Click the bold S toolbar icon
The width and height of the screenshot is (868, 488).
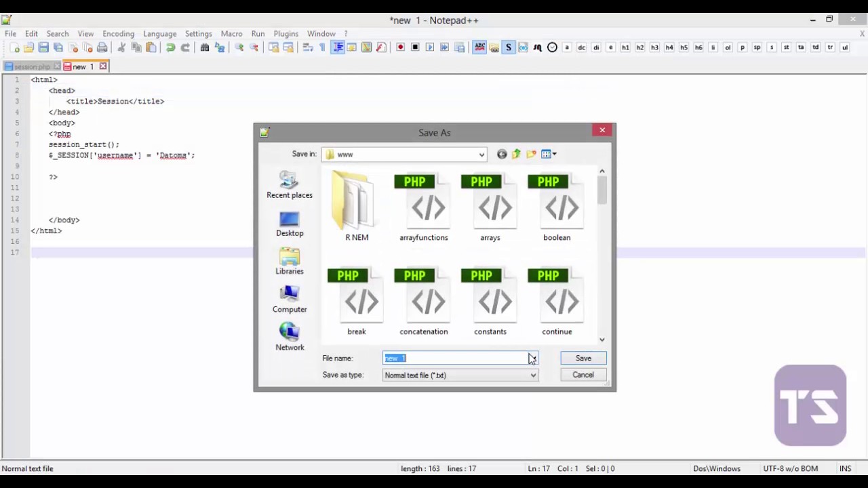click(508, 47)
